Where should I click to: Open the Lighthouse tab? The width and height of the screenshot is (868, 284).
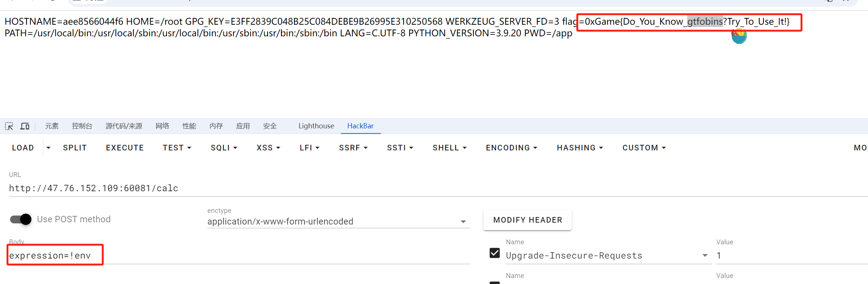316,126
